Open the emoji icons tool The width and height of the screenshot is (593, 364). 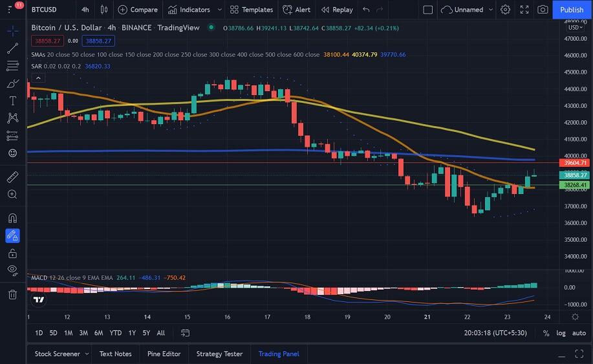[12, 153]
